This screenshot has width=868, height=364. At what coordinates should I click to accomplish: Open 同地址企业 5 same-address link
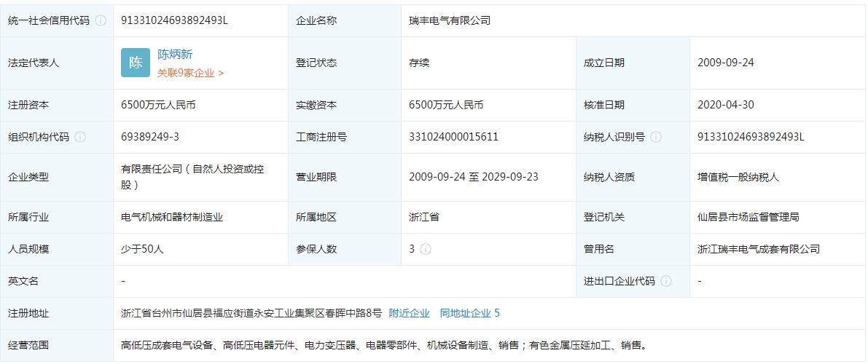point(469,313)
